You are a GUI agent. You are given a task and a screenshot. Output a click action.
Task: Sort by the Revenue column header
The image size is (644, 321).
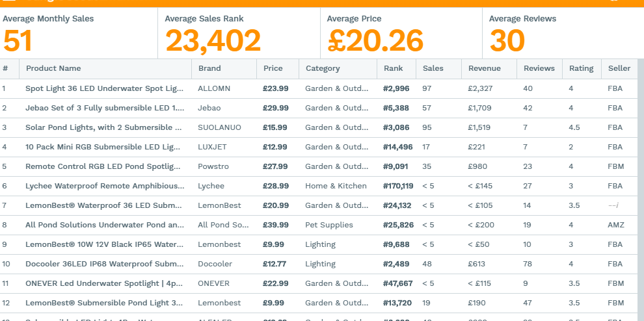484,68
